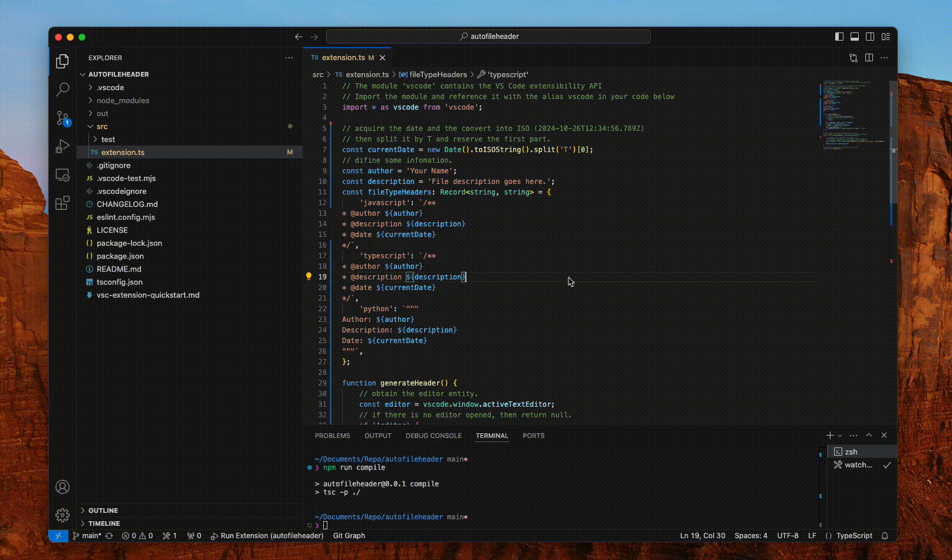Click the Manage gear icon
The image size is (952, 560).
pos(63,515)
